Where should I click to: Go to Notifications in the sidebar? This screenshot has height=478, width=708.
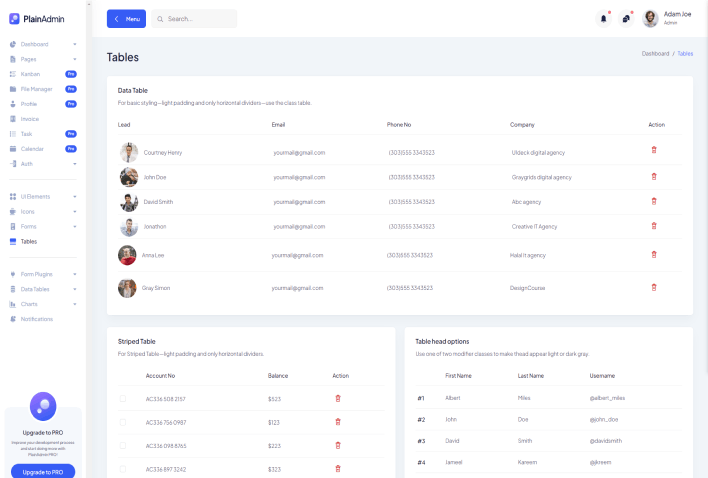(x=36, y=319)
